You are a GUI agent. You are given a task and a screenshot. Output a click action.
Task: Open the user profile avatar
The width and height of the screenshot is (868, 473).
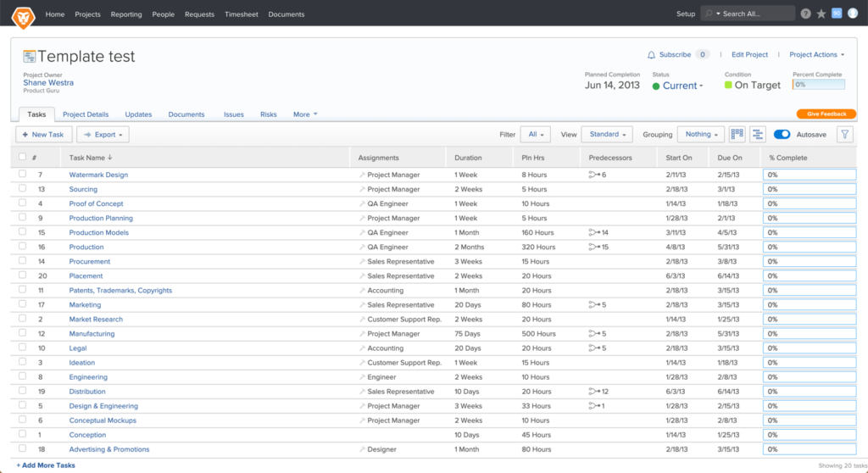coord(853,14)
